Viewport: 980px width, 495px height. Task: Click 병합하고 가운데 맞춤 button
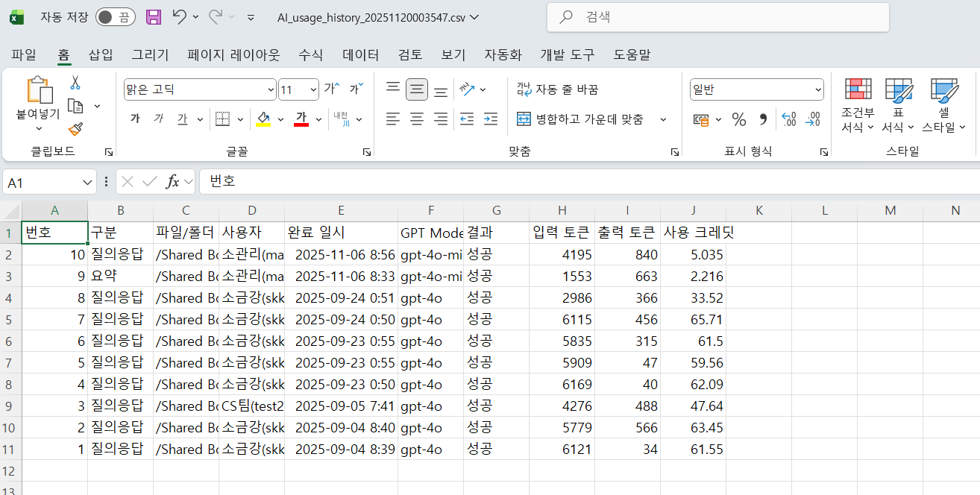580,119
